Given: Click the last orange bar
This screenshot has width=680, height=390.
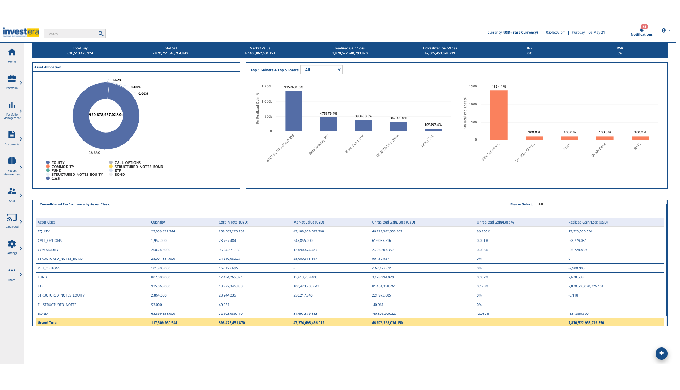Looking at the screenshot, I should [x=640, y=138].
